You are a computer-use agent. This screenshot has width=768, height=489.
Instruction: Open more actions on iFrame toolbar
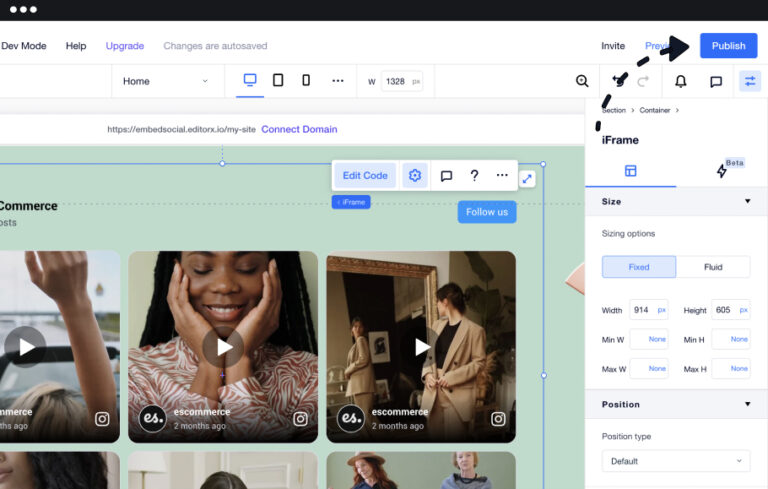pyautogui.click(x=502, y=175)
